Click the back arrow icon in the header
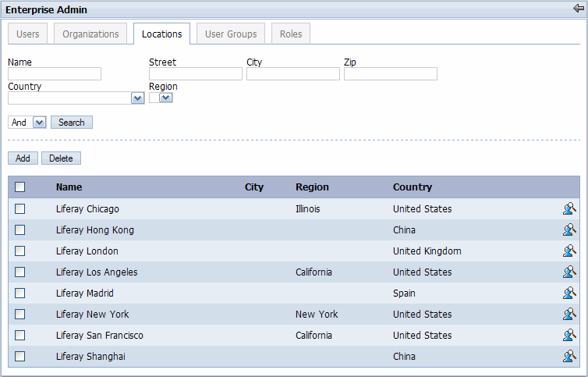Image resolution: width=588 pixels, height=377 pixels. [578, 9]
